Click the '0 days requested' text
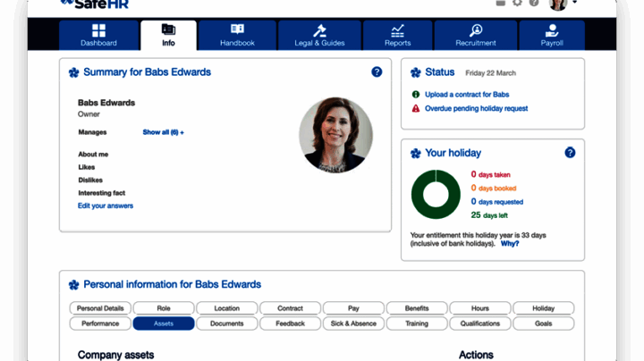This screenshot has height=361, width=644. point(497,201)
